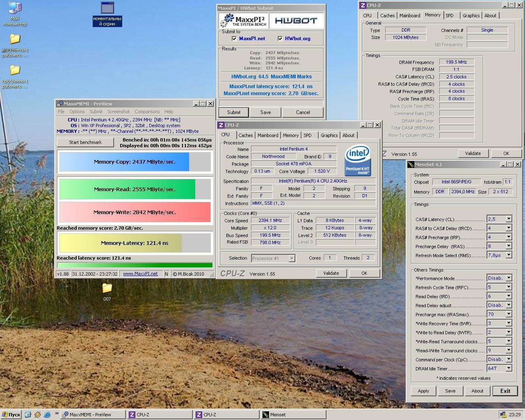This screenshot has height=420, width=525.
Task: Open Read Delay (tRD) dropdown
Action: coord(509,296)
